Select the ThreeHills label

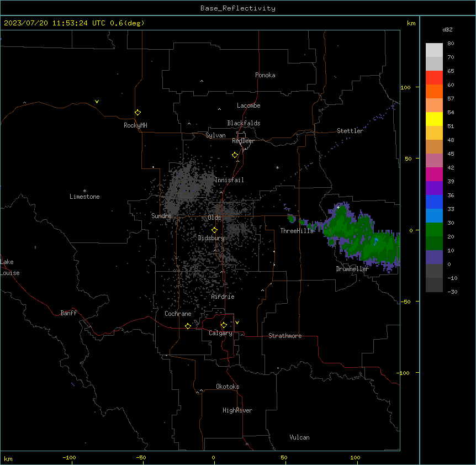point(297,231)
